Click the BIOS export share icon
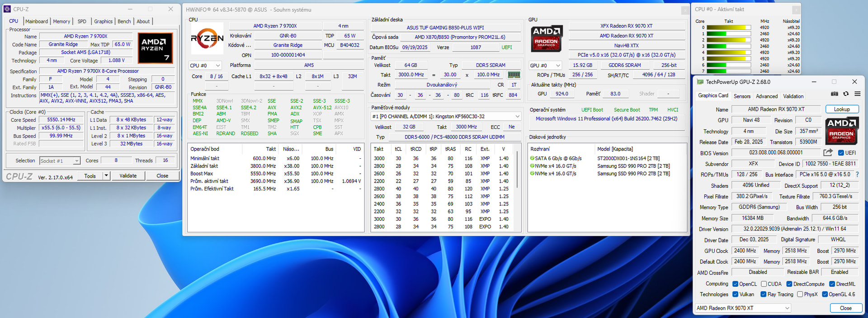This screenshot has width=868, height=318. [828, 153]
